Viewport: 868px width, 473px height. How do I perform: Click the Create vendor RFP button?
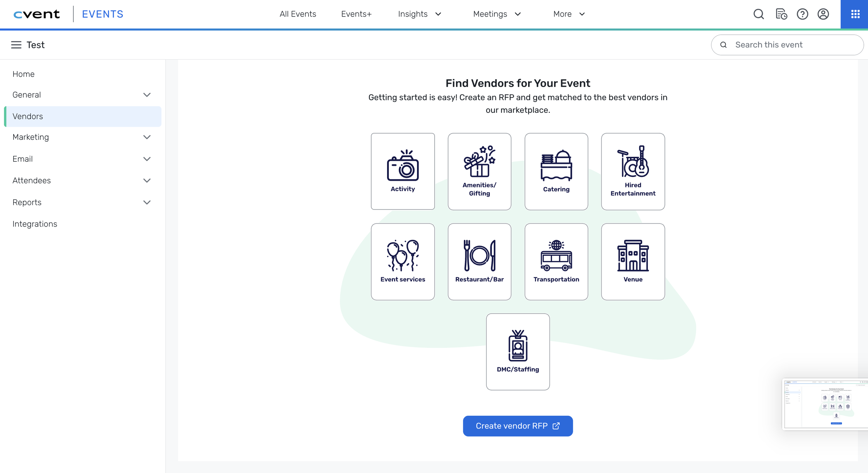pos(517,426)
